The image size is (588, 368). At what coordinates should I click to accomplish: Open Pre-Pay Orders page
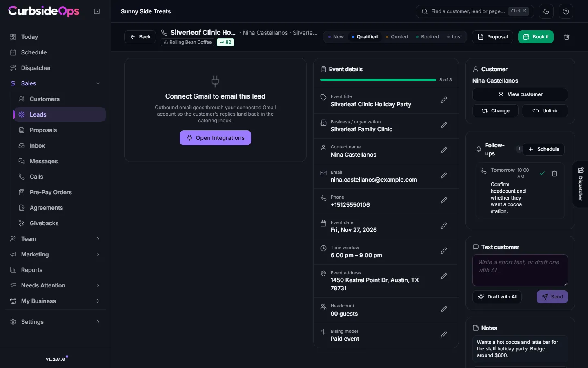[x=60, y=192]
